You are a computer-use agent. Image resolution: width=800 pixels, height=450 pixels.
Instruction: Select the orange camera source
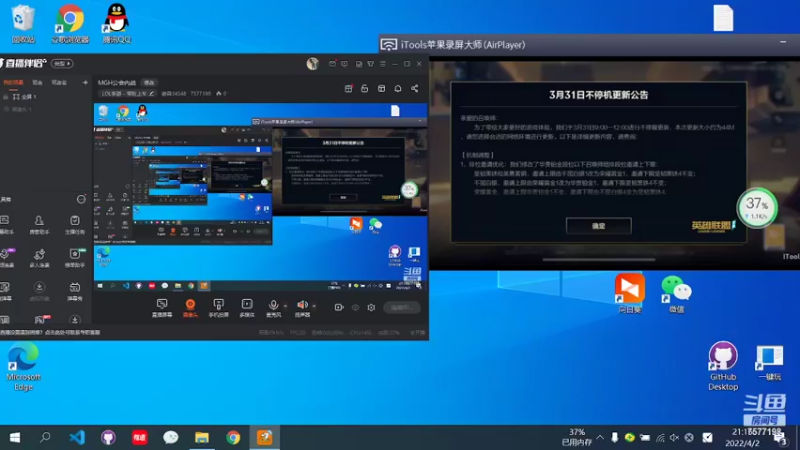190,308
